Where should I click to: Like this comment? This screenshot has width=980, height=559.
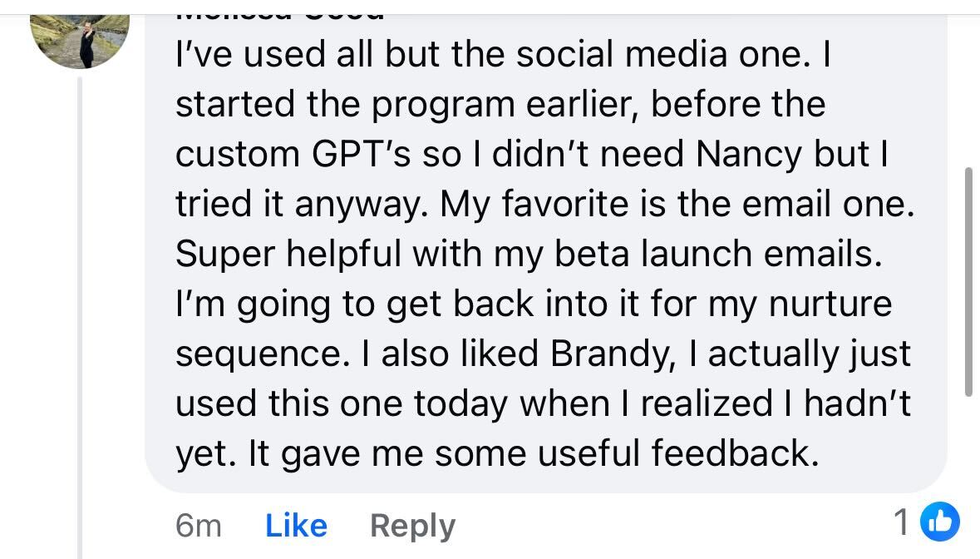(296, 526)
